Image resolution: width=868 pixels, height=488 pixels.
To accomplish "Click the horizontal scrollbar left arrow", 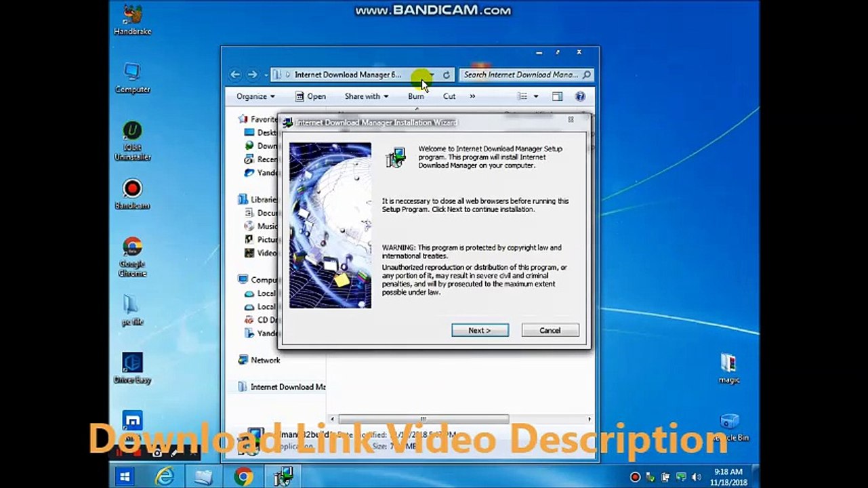I will point(331,420).
